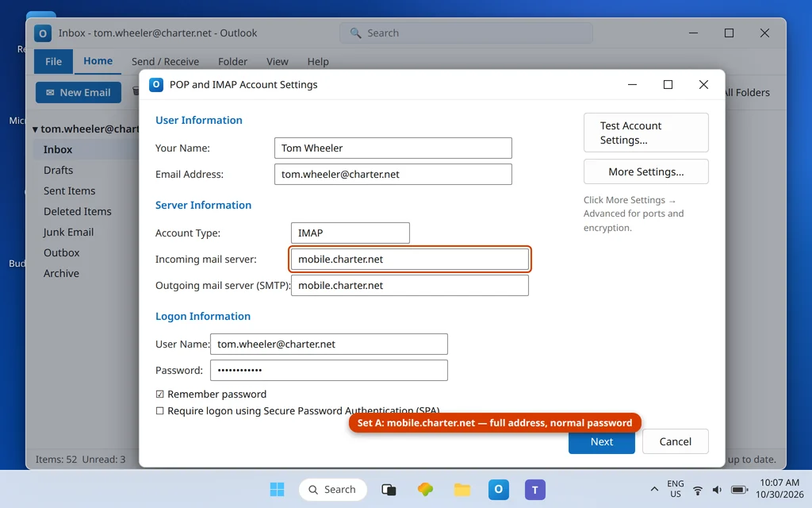
Task: Open the Help ribbon tab
Action: tap(318, 62)
